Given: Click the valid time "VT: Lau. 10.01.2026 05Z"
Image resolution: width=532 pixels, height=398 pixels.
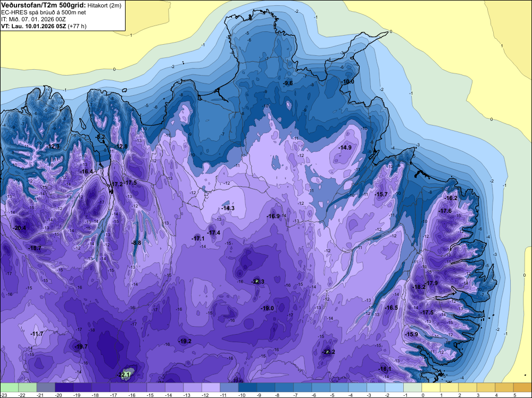Looking at the screenshot, I should (34, 26).
